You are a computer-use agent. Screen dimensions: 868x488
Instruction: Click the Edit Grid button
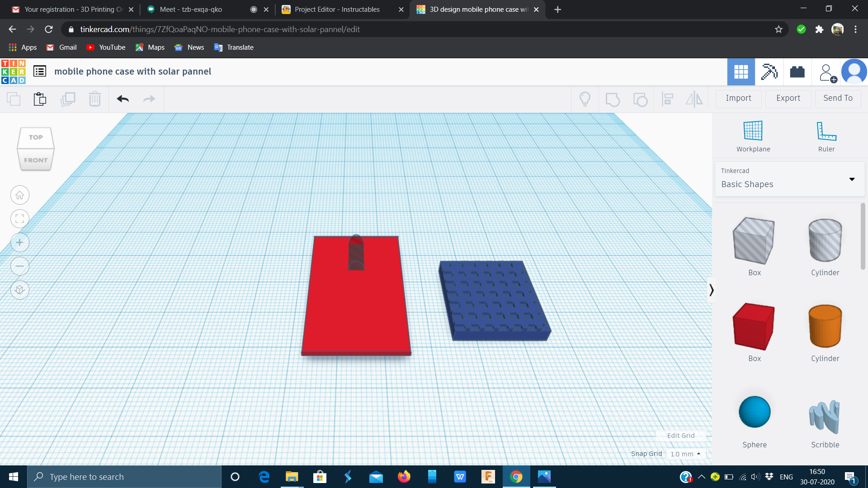(680, 436)
